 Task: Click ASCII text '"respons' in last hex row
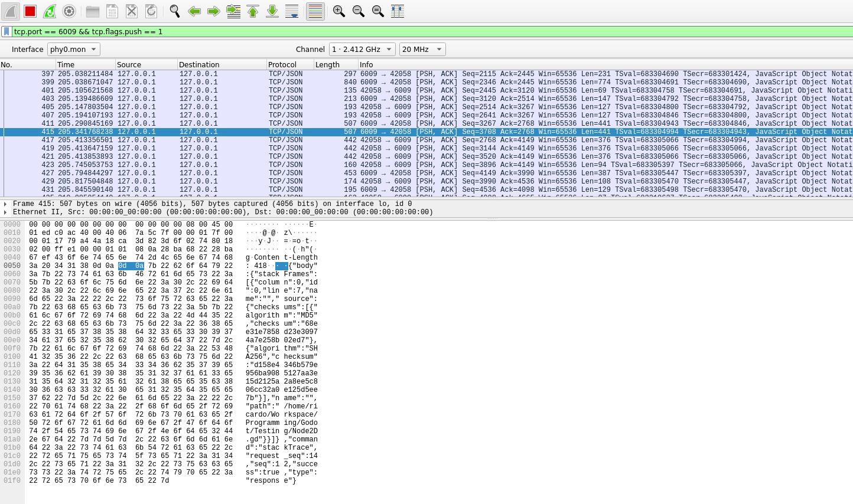click(x=263, y=481)
